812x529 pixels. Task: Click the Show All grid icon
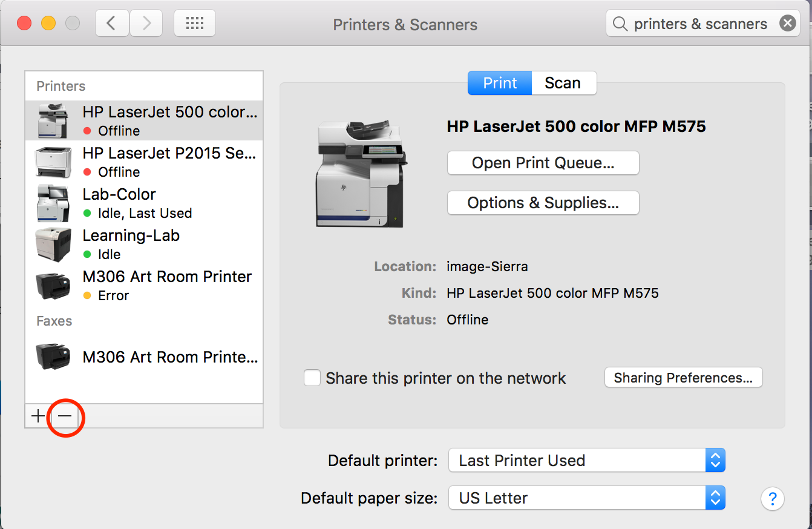click(194, 24)
